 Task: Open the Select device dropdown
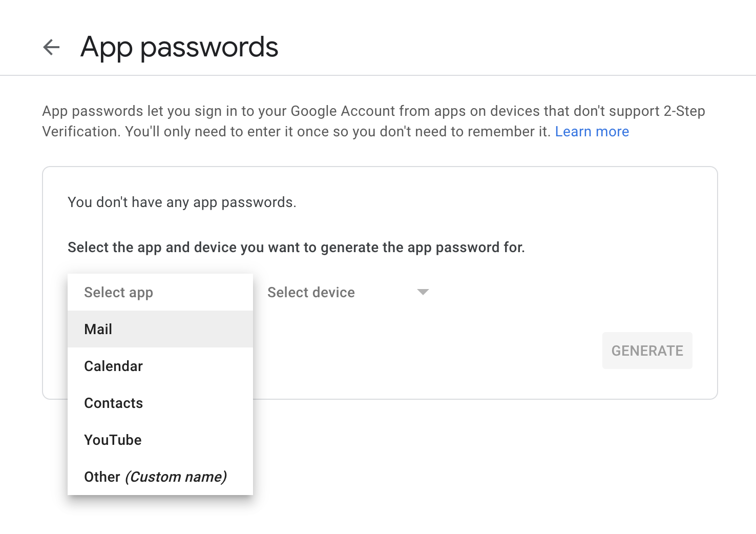tap(348, 292)
